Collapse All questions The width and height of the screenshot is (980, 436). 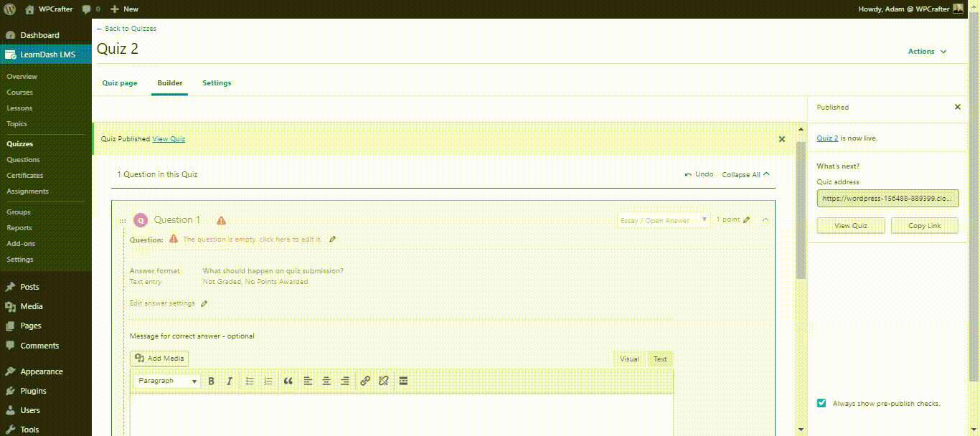tap(746, 174)
